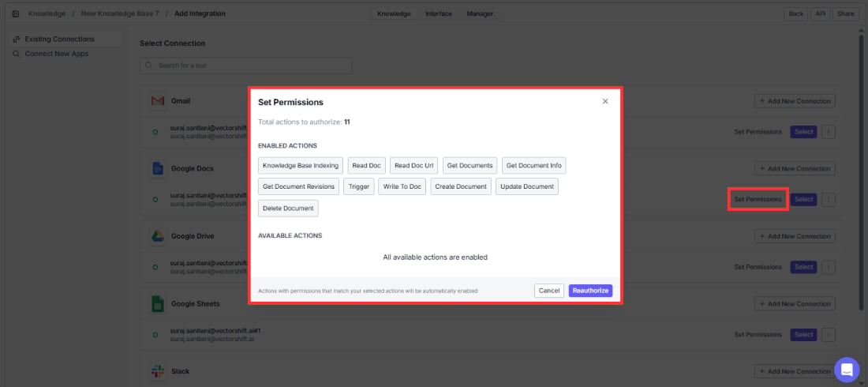
Task: Click the New Knowledge Base 7 breadcrumb
Action: 120,14
